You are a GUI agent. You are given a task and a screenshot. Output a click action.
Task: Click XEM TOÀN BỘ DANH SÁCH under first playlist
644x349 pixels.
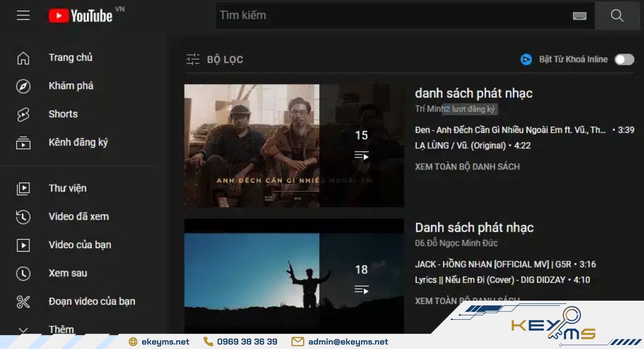point(467,167)
